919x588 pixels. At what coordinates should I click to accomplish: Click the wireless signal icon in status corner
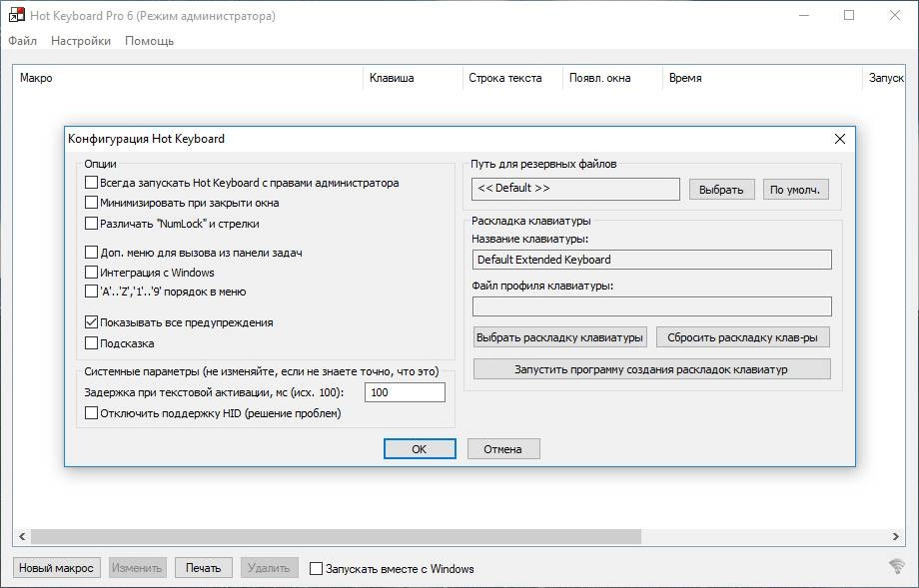(896, 566)
